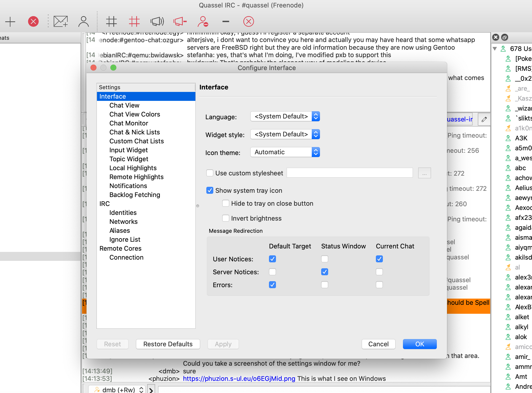
Task: Uncheck Server Notices Status Window checkbox
Action: click(x=325, y=272)
